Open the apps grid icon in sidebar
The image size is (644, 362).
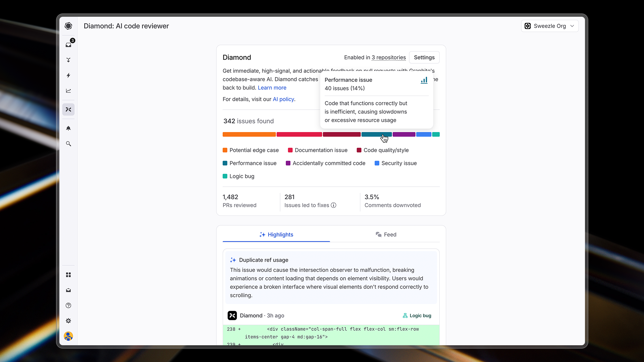point(68,275)
